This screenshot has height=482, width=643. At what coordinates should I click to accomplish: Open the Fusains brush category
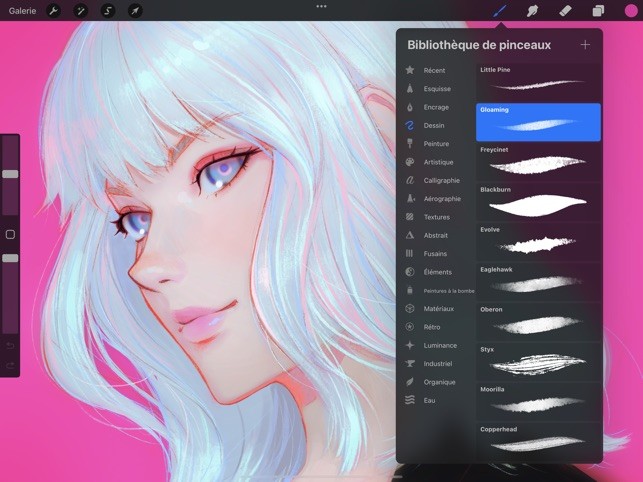click(436, 254)
